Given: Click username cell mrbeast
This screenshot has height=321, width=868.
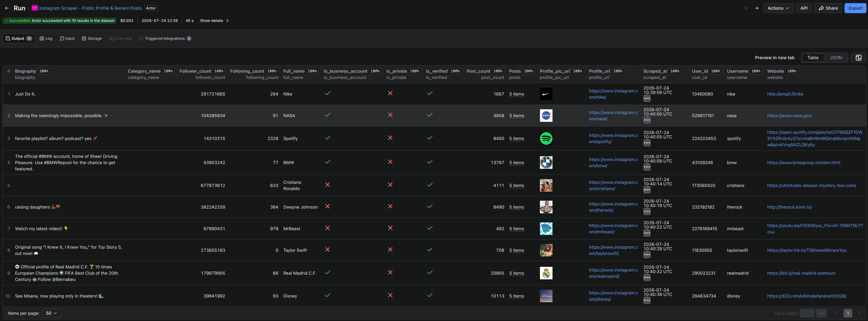Looking at the screenshot, I should pyautogui.click(x=735, y=228).
